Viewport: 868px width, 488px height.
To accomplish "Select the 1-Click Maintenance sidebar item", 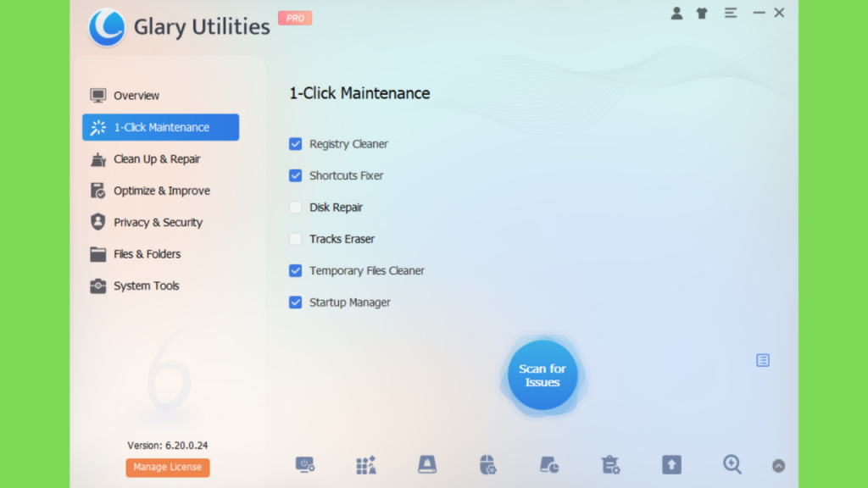I will (160, 127).
